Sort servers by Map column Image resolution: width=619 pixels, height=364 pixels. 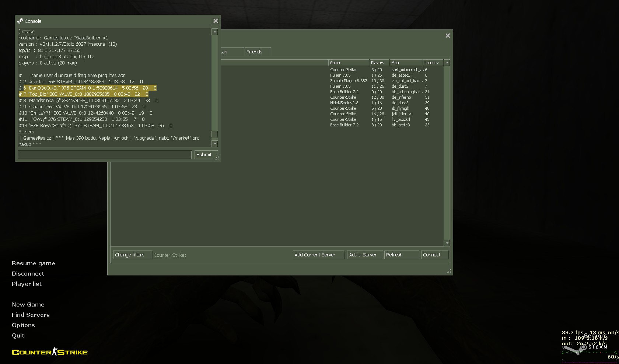click(x=406, y=63)
